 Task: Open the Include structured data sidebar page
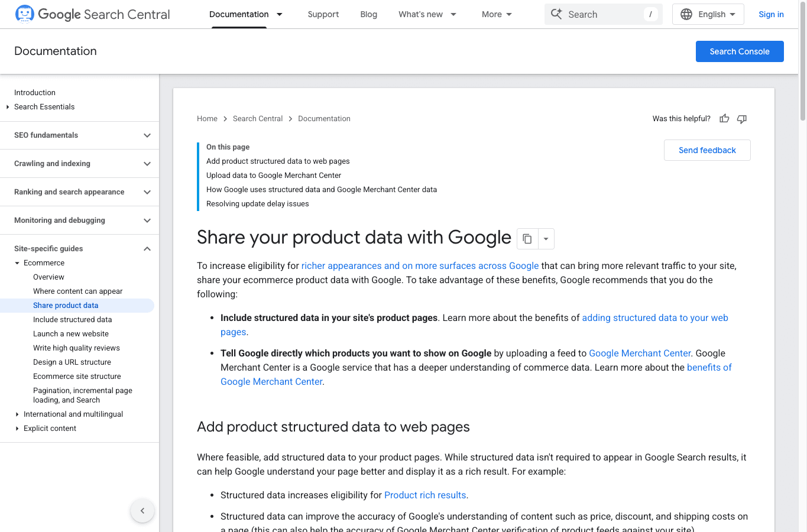click(73, 320)
